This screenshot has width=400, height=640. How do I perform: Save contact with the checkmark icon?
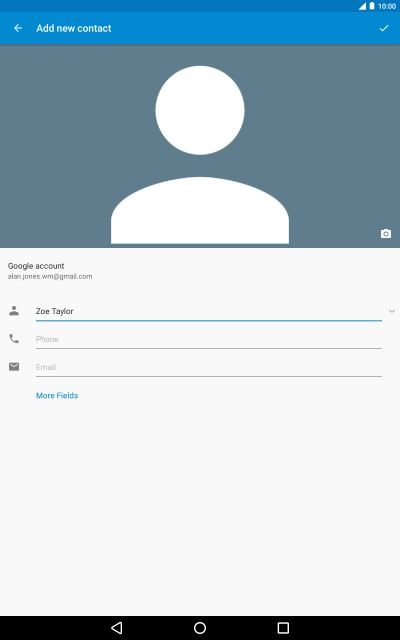click(384, 28)
